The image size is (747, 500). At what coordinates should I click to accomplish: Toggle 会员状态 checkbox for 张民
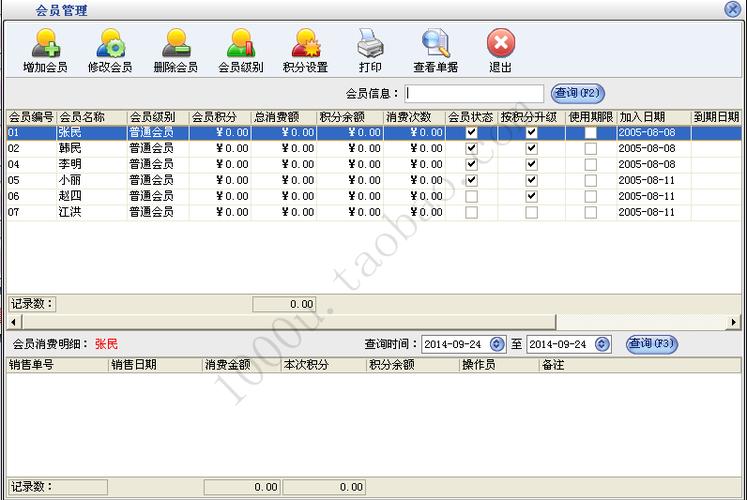pyautogui.click(x=471, y=132)
